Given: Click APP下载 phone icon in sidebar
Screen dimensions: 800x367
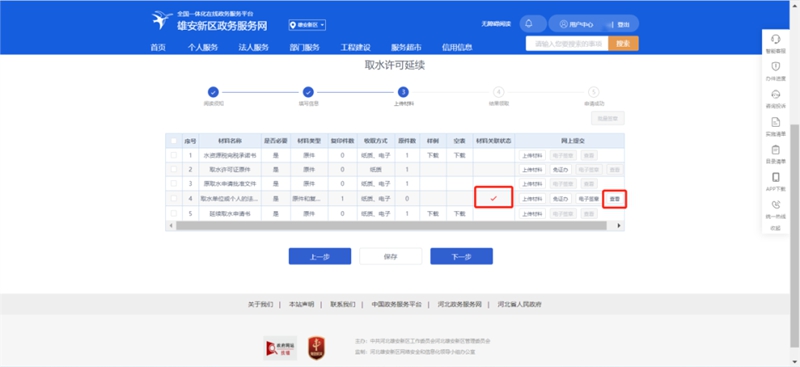Looking at the screenshot, I should (776, 177).
